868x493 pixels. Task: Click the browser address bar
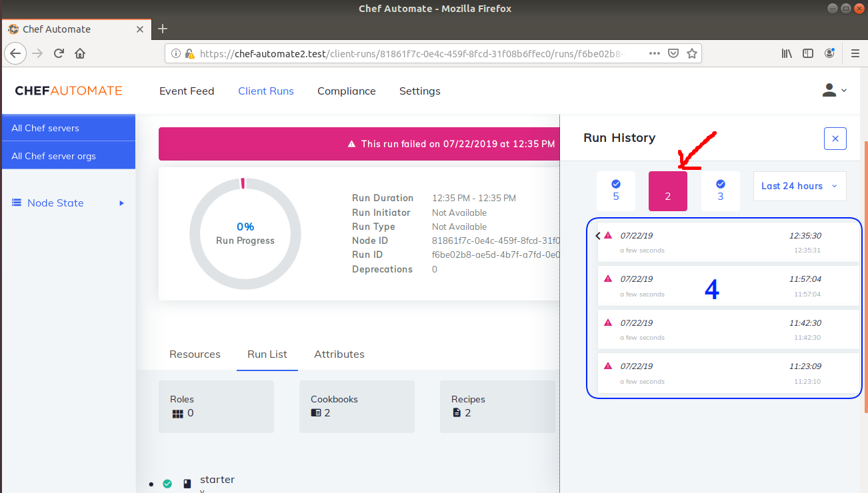tap(413, 53)
